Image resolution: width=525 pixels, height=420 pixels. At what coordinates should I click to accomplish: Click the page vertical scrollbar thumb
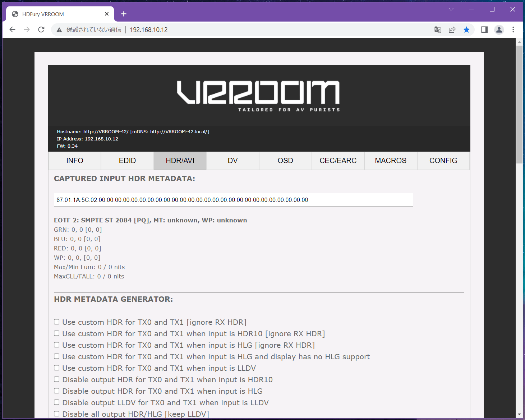tap(519, 104)
